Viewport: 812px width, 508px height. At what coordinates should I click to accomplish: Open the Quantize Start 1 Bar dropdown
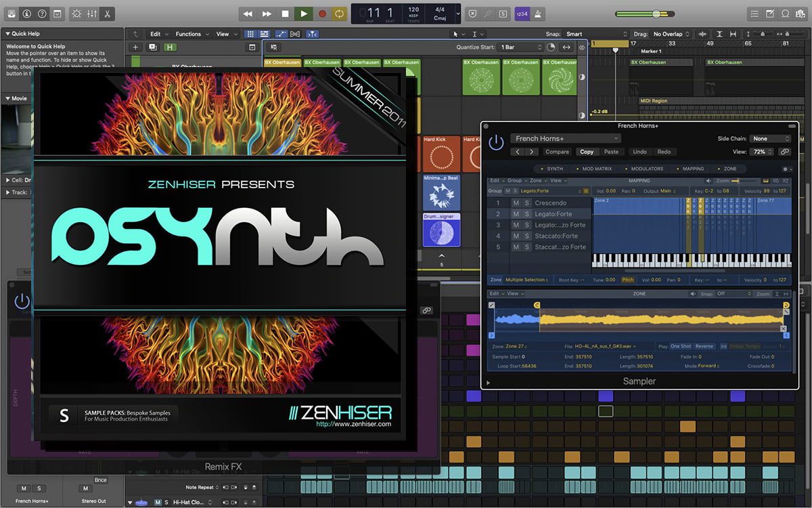(520, 47)
